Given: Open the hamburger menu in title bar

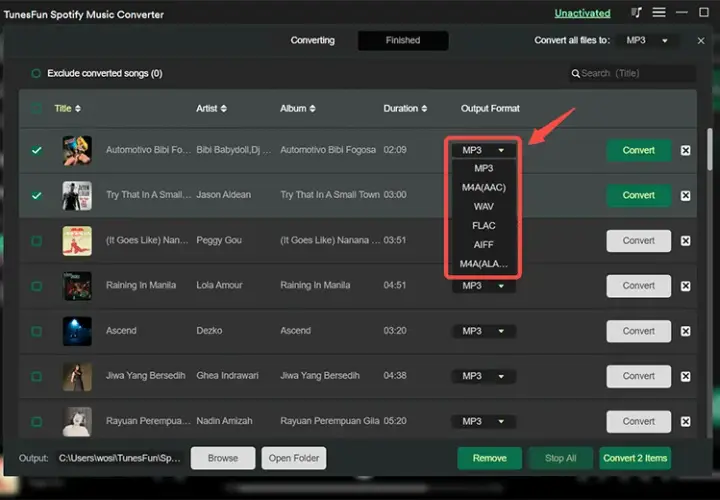Looking at the screenshot, I should [659, 12].
